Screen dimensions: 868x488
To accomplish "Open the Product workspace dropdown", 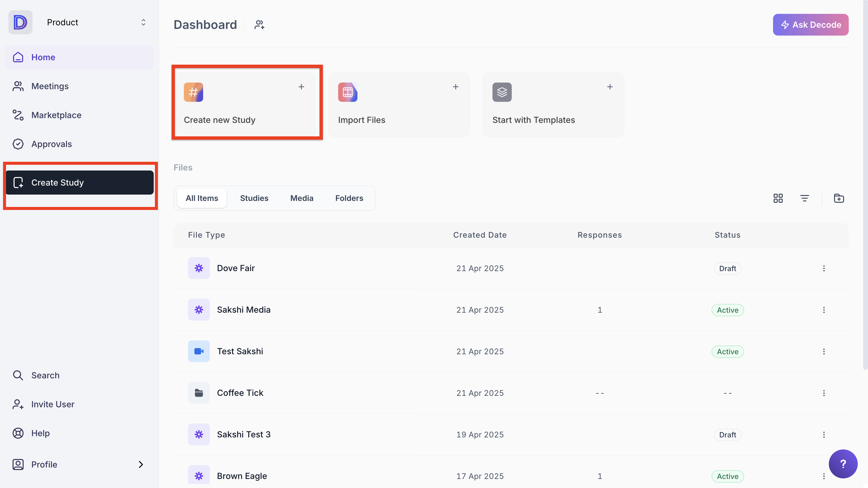I will pyautogui.click(x=143, y=22).
